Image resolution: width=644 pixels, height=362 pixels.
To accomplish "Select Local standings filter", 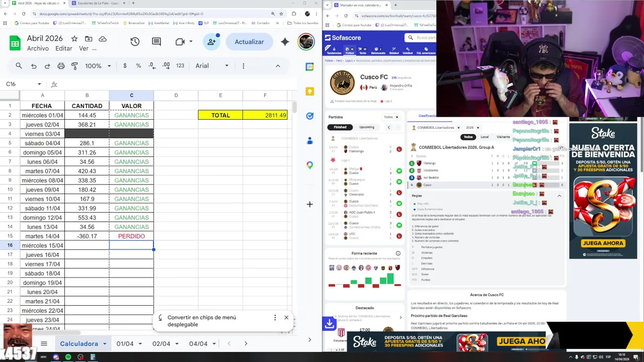I will coord(485,137).
